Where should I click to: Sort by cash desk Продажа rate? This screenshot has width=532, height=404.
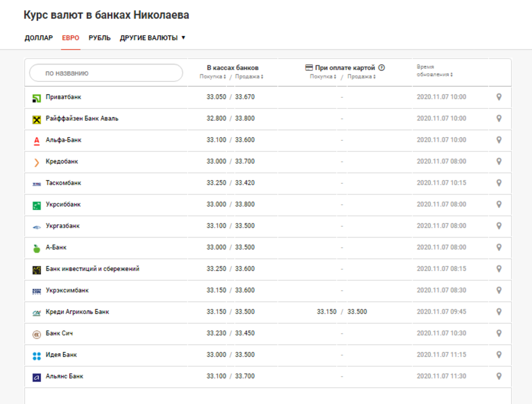pyautogui.click(x=250, y=77)
